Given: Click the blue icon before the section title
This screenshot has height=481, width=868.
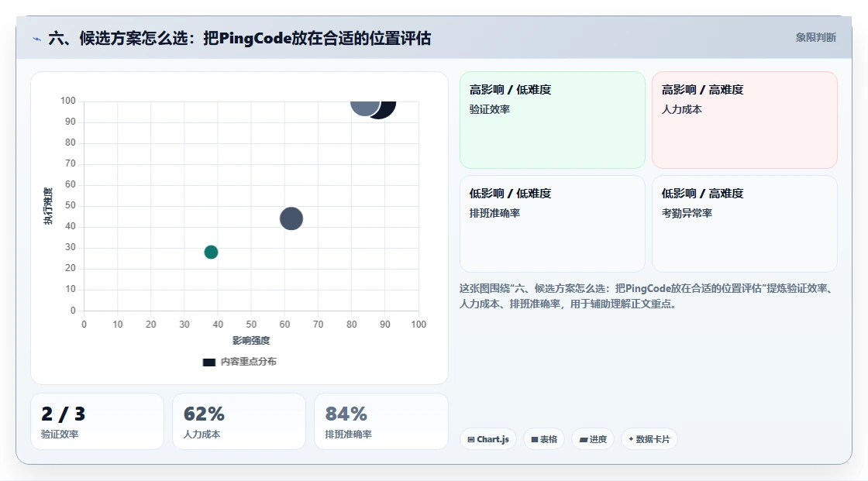Looking at the screenshot, I should 36,39.
